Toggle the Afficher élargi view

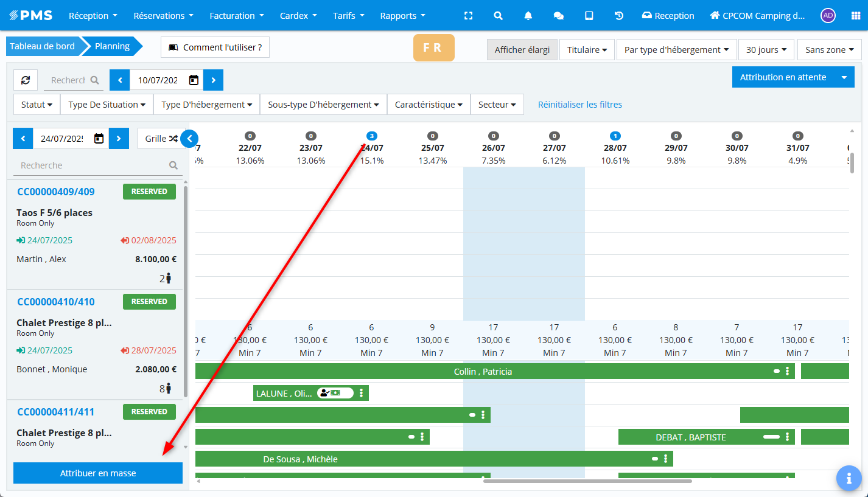tap(522, 50)
